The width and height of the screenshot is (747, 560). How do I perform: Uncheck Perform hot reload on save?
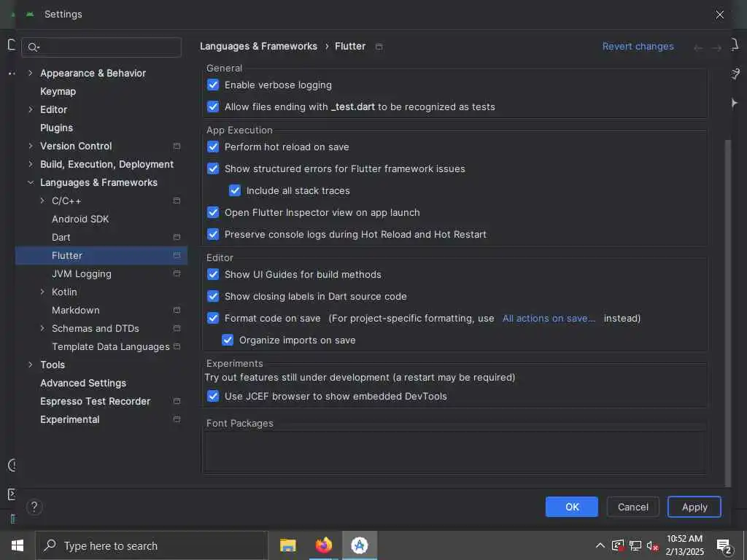point(213,147)
